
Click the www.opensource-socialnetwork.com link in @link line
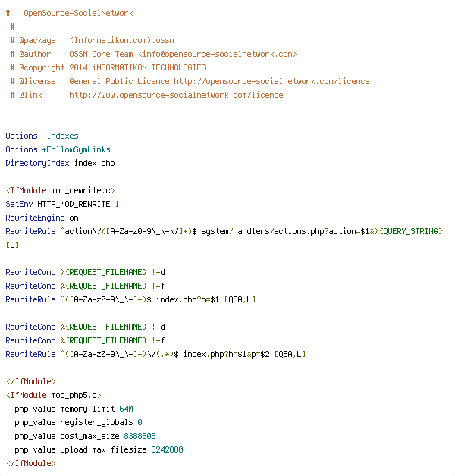[176, 95]
